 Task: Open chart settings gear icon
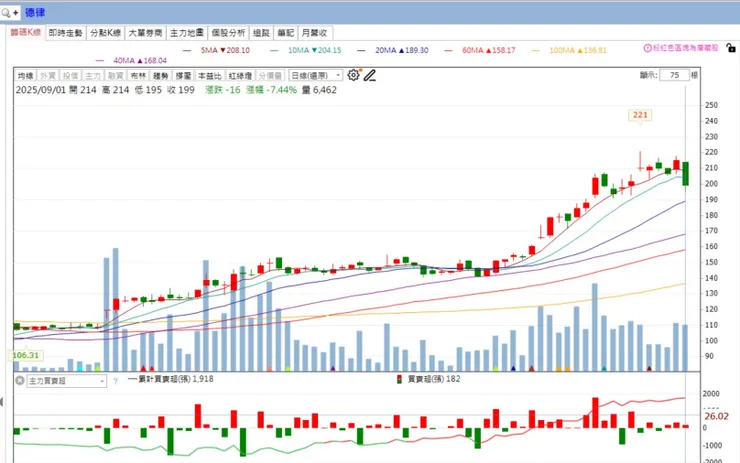point(353,75)
